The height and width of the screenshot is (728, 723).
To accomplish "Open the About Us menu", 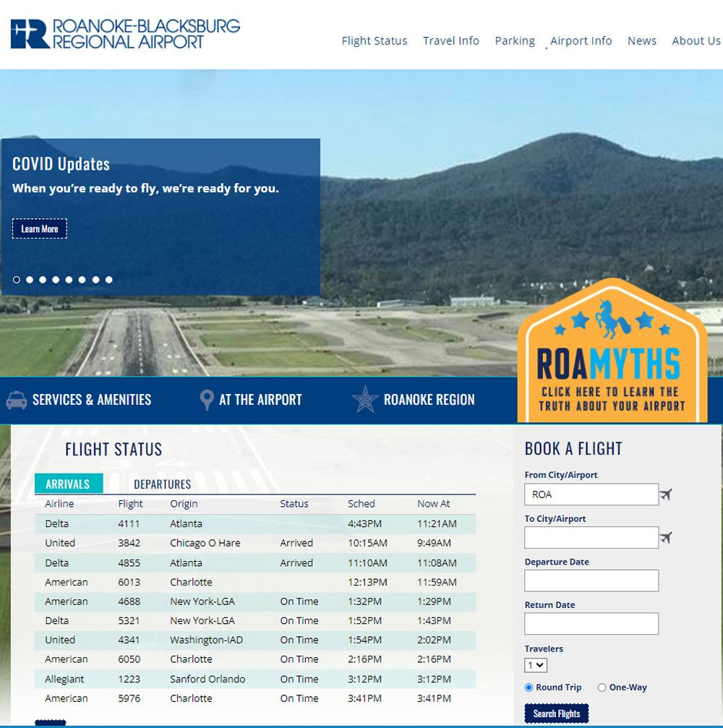I will click(696, 41).
